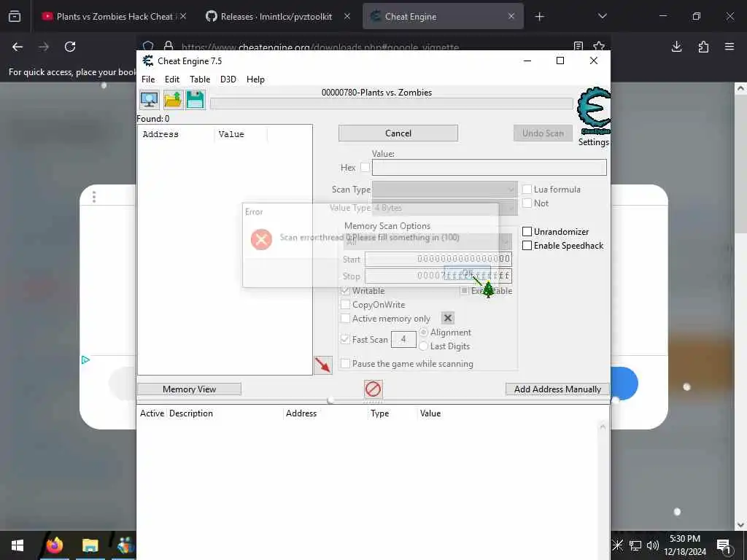747x560 pixels.
Task: Open network status icon in system tray
Action: pos(635,545)
